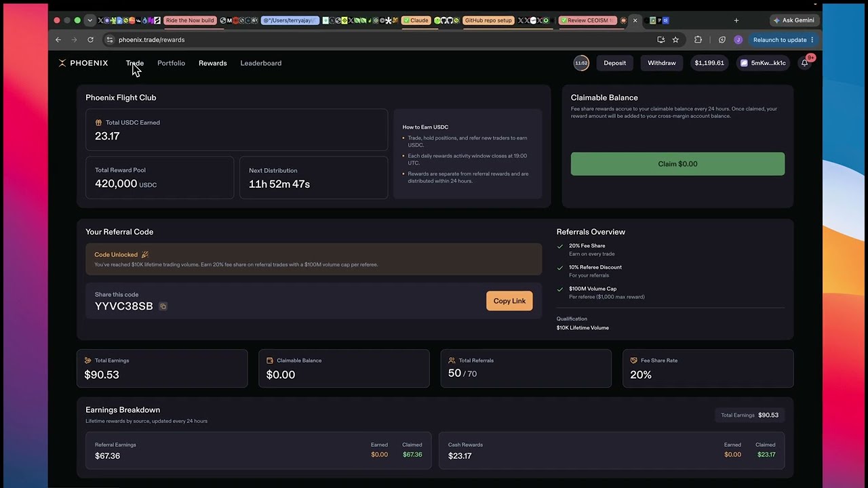Click the Phoenix Flight Club heading

point(121,98)
